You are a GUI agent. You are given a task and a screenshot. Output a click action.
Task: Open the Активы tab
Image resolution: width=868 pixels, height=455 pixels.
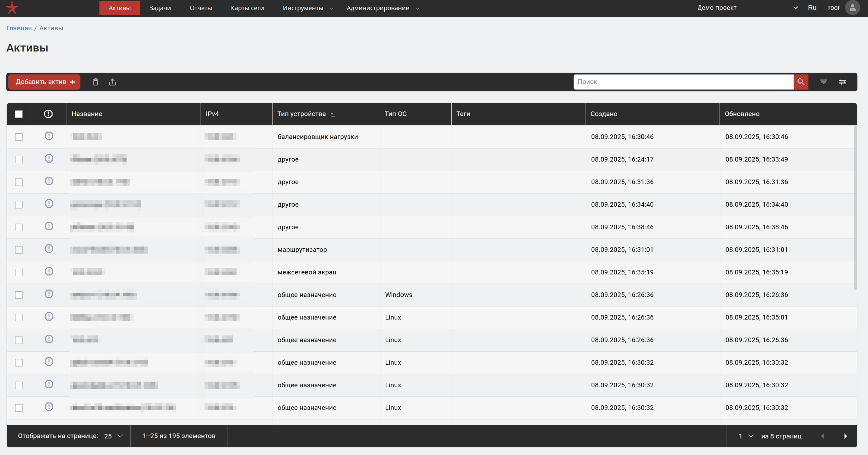pyautogui.click(x=120, y=8)
